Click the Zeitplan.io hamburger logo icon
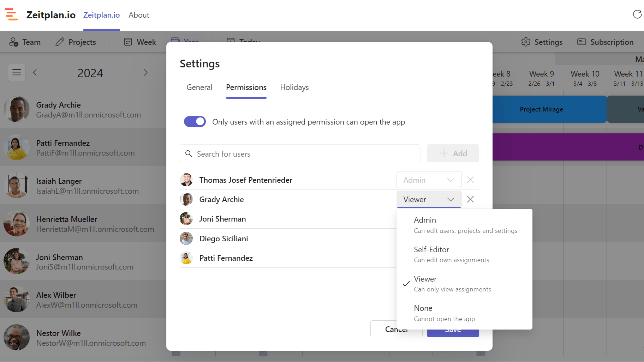Screen dimensions: 644x362 tap(11, 15)
